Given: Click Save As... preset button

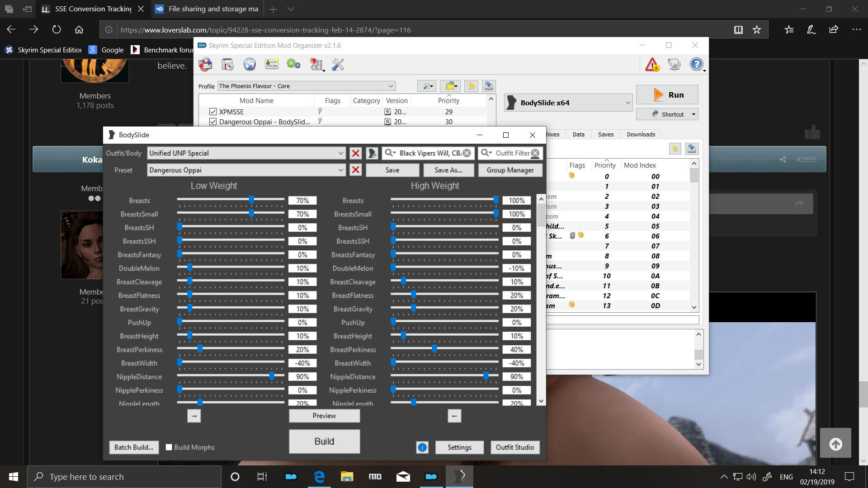Looking at the screenshot, I should 448,170.
